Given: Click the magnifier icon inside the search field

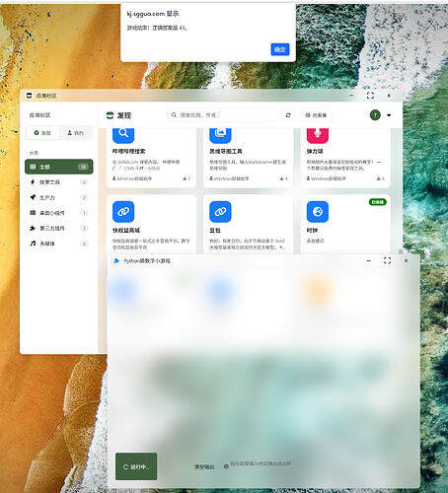Looking at the screenshot, I should (174, 115).
